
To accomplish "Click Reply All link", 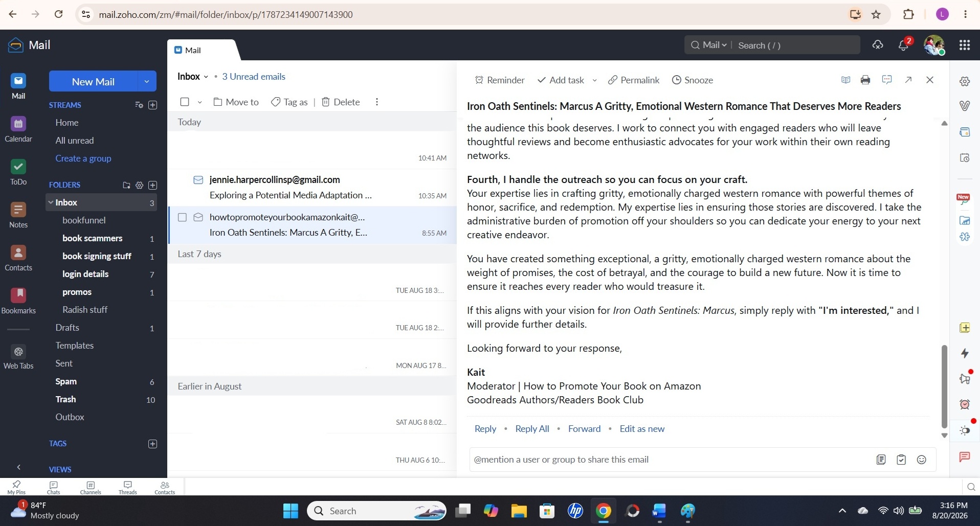I will [x=532, y=429].
